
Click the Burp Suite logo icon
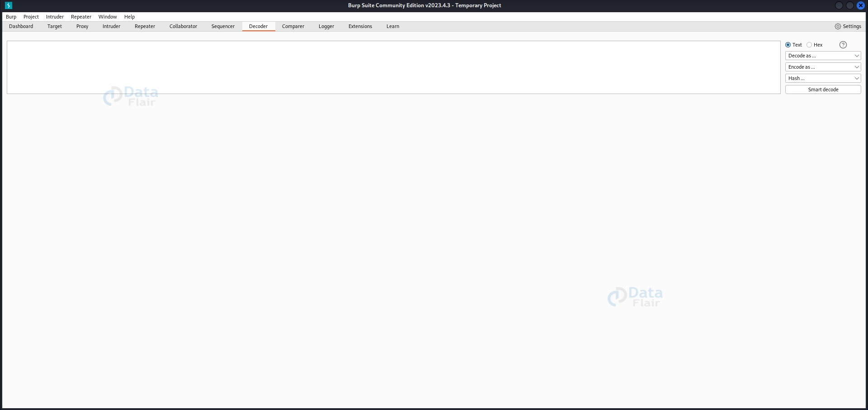8,5
